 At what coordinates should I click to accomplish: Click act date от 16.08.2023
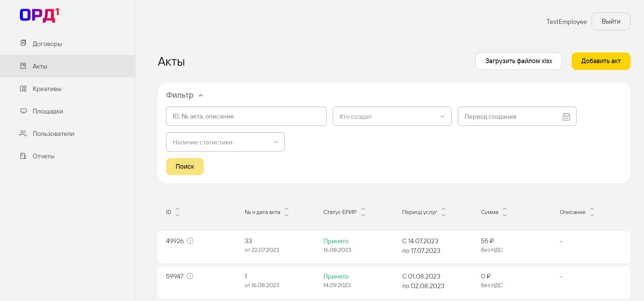[x=262, y=285]
